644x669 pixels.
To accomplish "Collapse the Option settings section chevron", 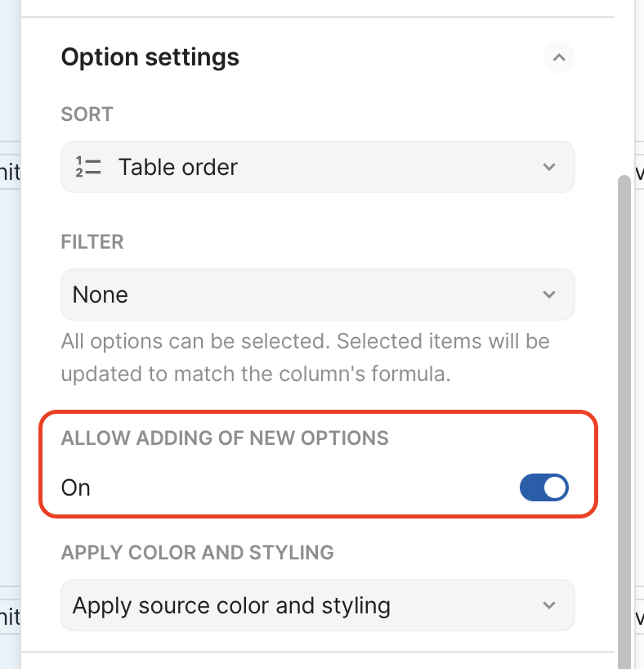I will coord(559,57).
